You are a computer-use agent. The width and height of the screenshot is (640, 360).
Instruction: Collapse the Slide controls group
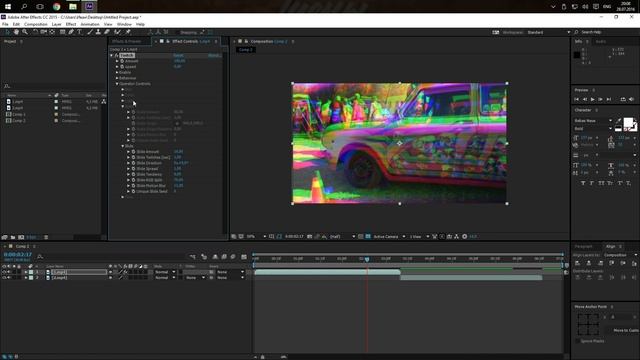pyautogui.click(x=123, y=146)
